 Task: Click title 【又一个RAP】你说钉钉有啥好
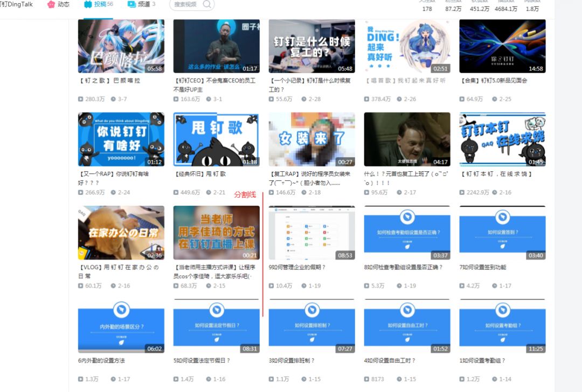[114, 178]
